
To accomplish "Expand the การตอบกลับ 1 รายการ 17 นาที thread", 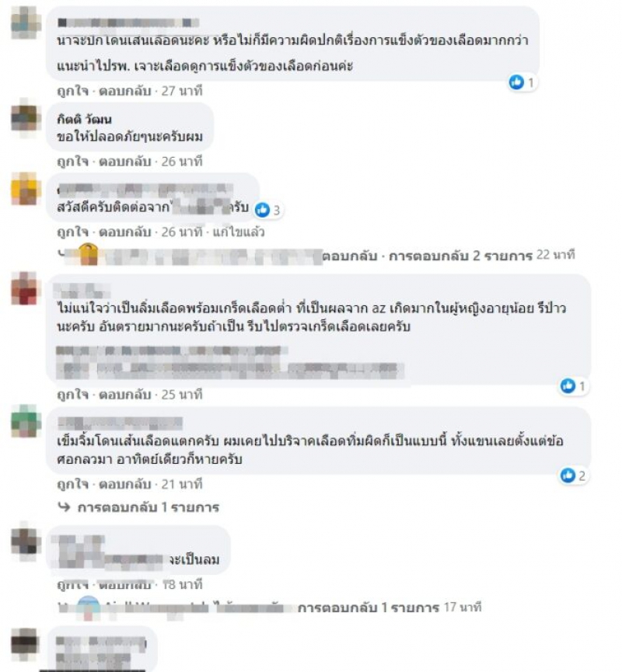I will click(369, 608).
